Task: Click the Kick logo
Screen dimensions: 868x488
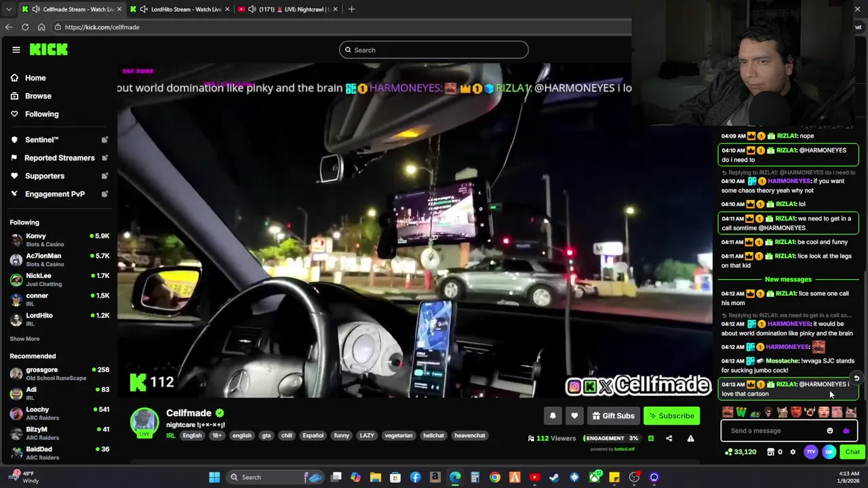Action: click(x=48, y=49)
